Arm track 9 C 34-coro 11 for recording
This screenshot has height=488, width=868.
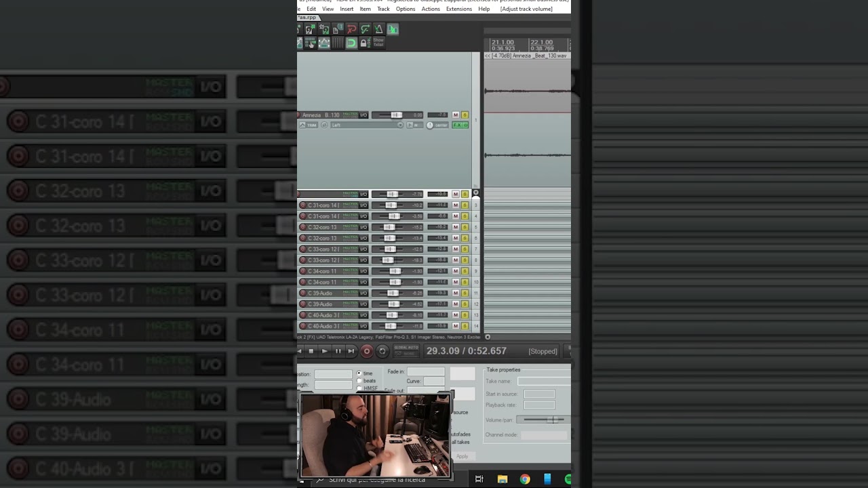coord(302,271)
